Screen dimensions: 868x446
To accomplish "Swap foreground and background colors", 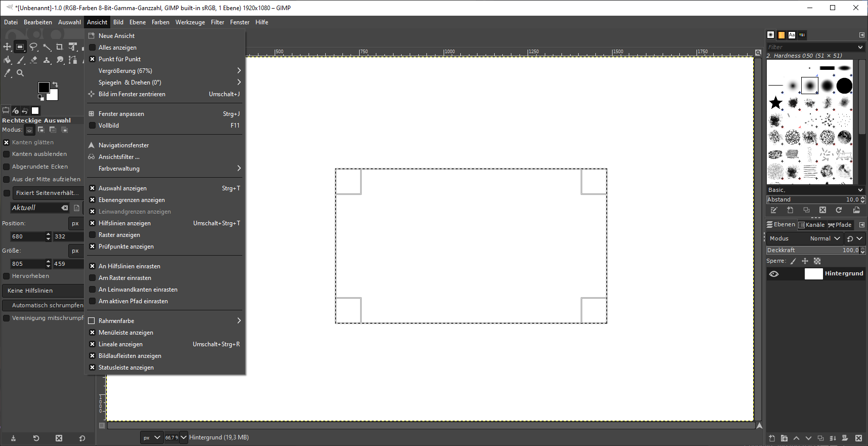I will (x=55, y=85).
